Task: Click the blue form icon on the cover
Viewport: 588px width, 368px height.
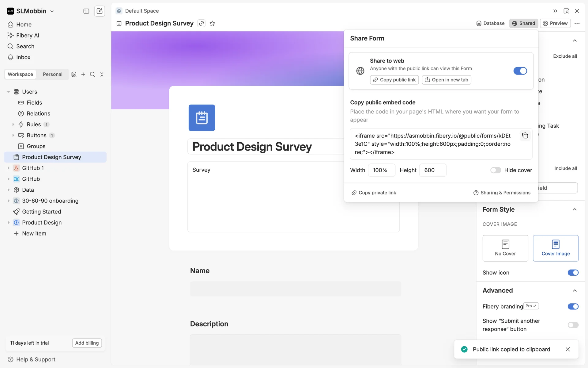Action: [202, 118]
